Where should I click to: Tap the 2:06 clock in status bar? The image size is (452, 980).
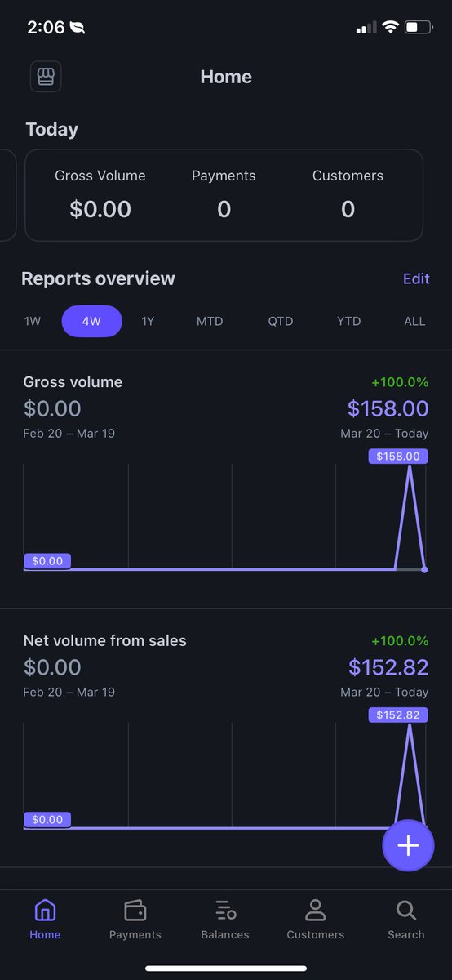click(46, 27)
